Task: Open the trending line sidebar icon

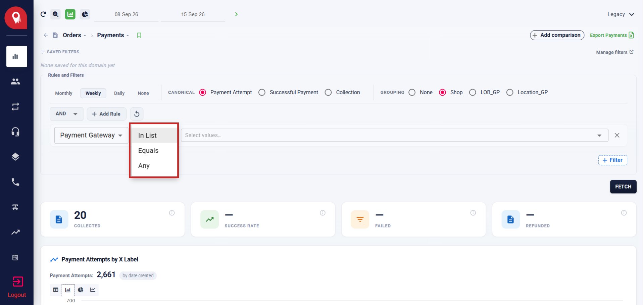Action: (x=15, y=232)
